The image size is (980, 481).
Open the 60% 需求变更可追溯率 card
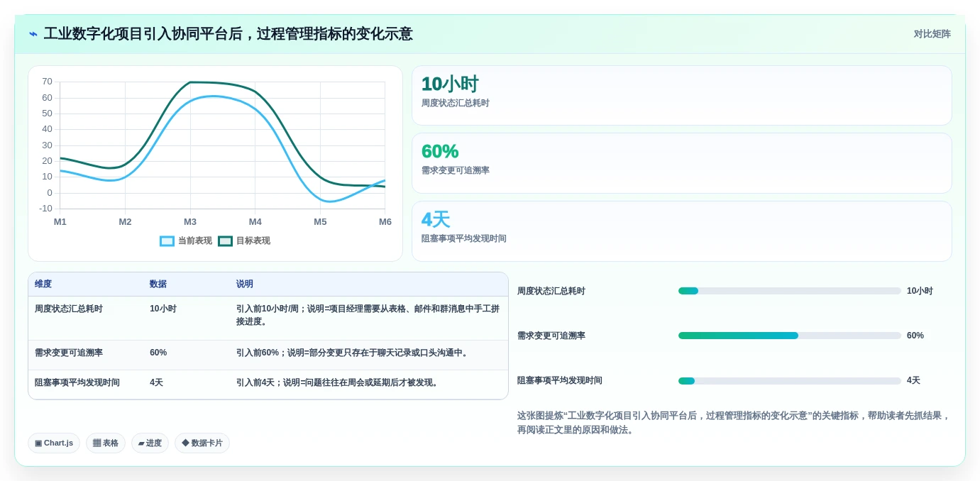681,163
